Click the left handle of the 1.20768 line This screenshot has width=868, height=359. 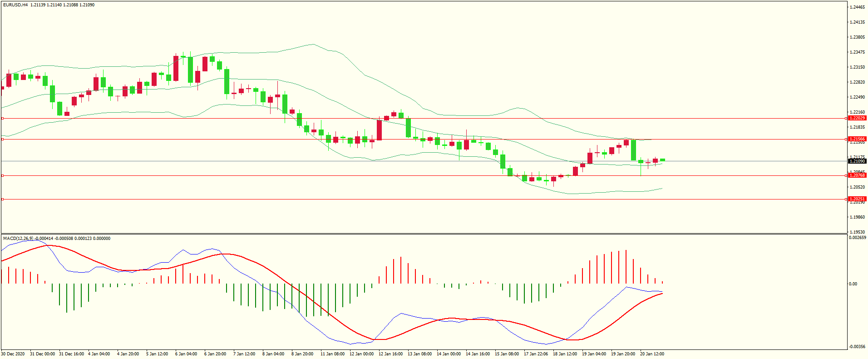tap(2, 175)
